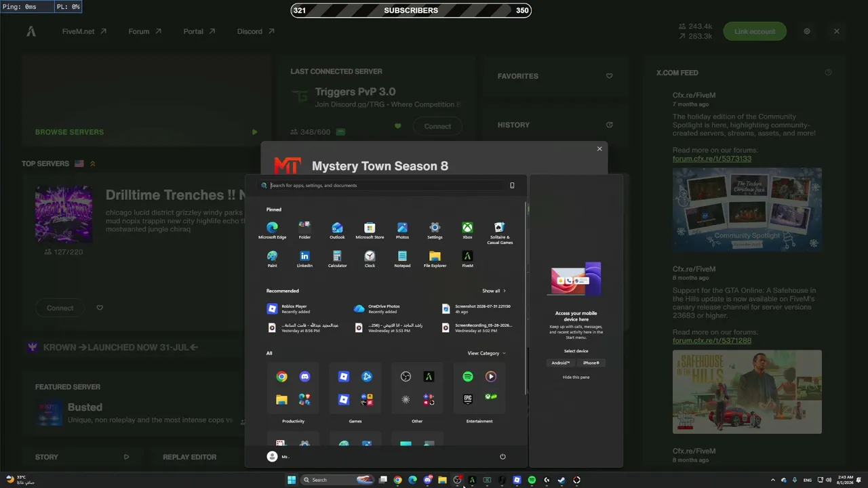Connect to Drilltime Trenches server
This screenshot has height=488, width=868.
pyautogui.click(x=60, y=308)
